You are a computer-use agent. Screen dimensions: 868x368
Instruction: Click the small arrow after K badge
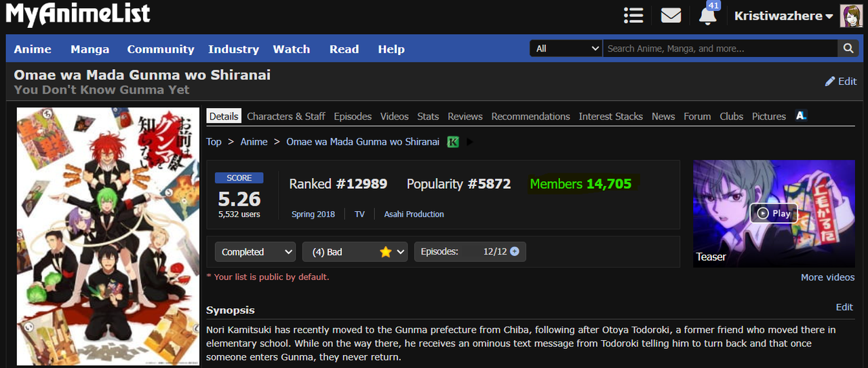coord(471,142)
